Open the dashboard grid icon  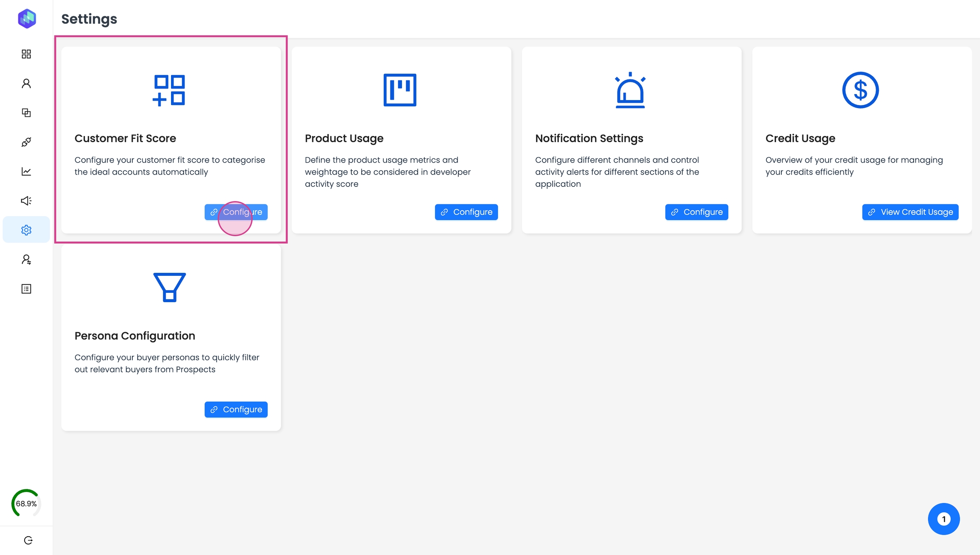26,54
